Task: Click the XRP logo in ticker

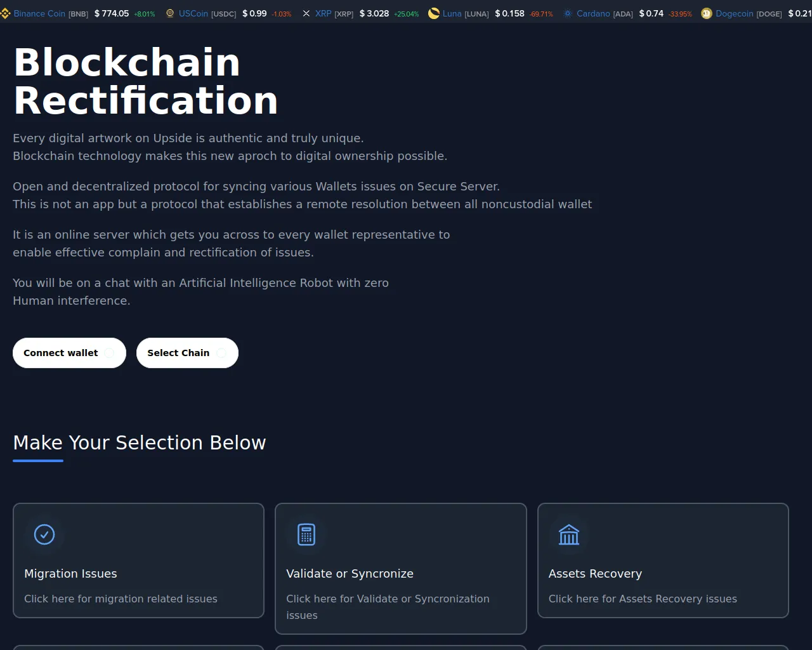Action: pos(306,13)
